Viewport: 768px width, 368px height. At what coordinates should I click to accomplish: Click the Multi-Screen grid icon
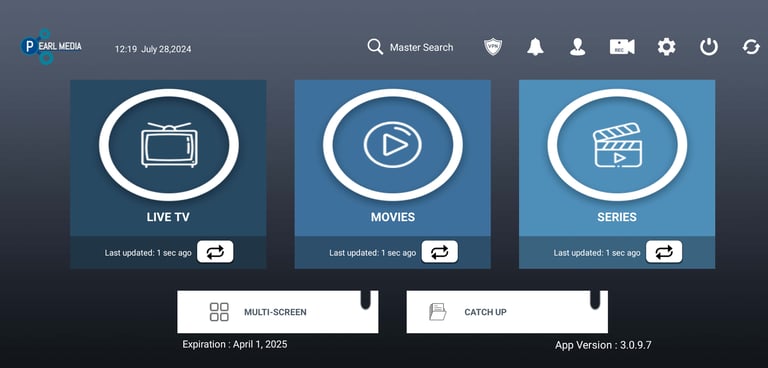219,312
